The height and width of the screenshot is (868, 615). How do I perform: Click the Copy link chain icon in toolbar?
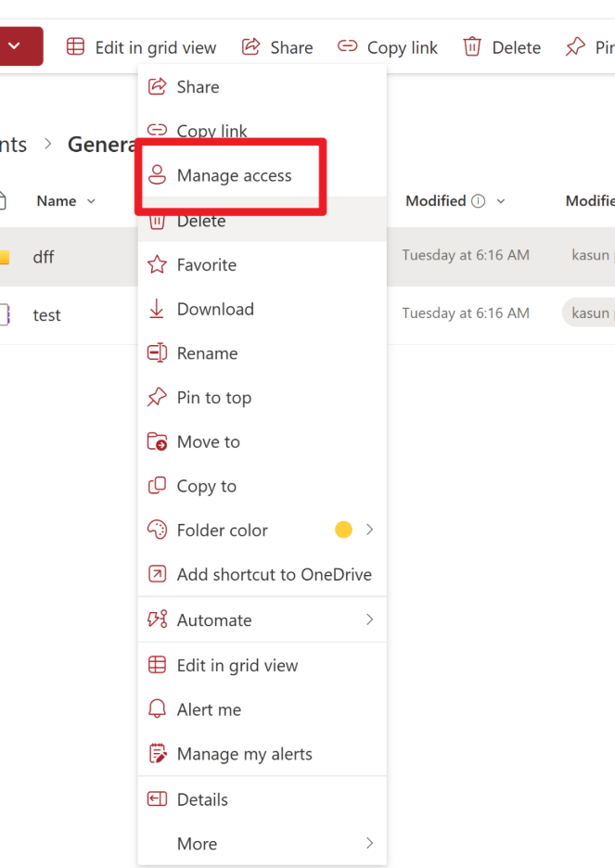click(347, 46)
